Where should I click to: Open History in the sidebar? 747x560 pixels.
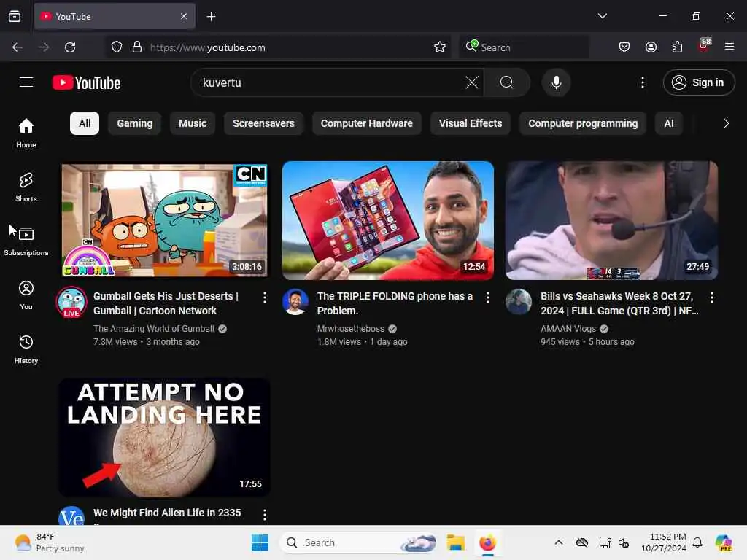pyautogui.click(x=26, y=349)
